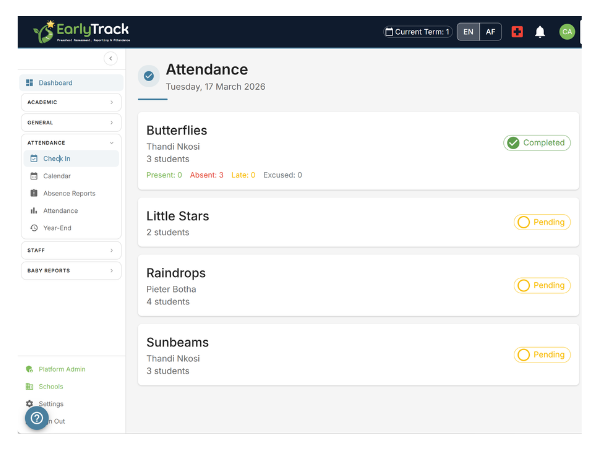Expand the BABY REPORTS section
Screen dimensions: 600x450
click(71, 271)
